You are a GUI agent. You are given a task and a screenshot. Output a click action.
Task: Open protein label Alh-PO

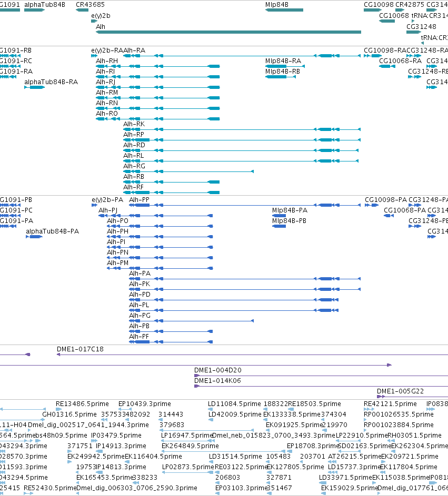(x=117, y=220)
